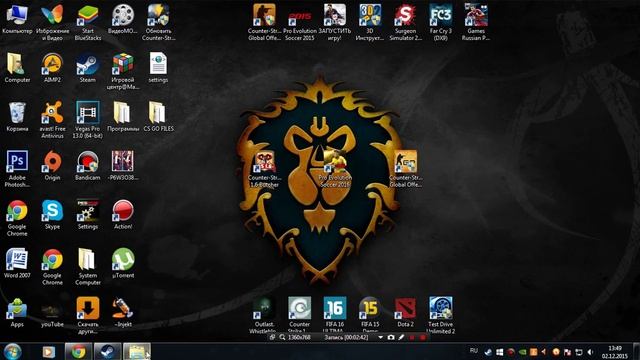Image resolution: width=640 pixels, height=360 pixels.
Task: Switch to Chrome on the taskbar
Action: click(78, 351)
